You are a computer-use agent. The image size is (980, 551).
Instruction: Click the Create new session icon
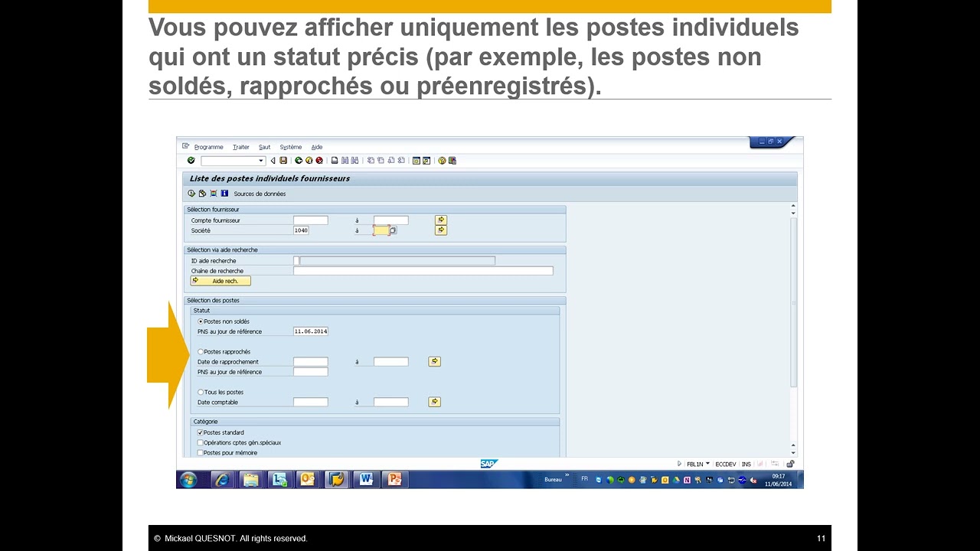click(416, 161)
